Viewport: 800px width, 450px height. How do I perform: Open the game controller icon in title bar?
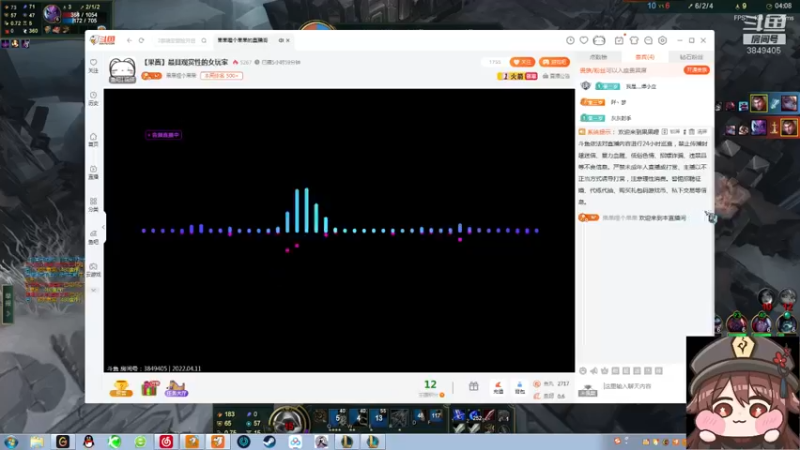pos(599,40)
